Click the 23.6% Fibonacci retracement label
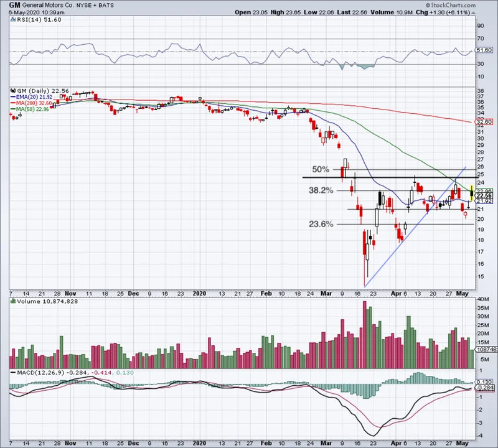 321,224
